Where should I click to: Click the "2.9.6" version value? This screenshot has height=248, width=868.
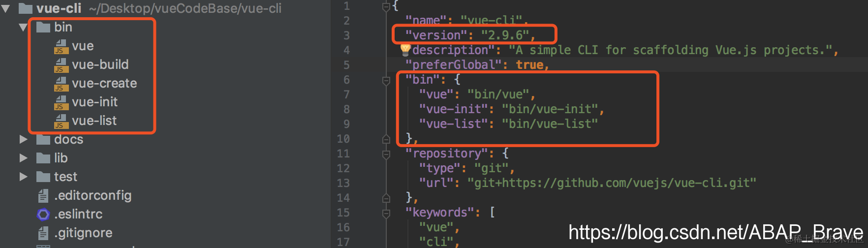pos(505,35)
